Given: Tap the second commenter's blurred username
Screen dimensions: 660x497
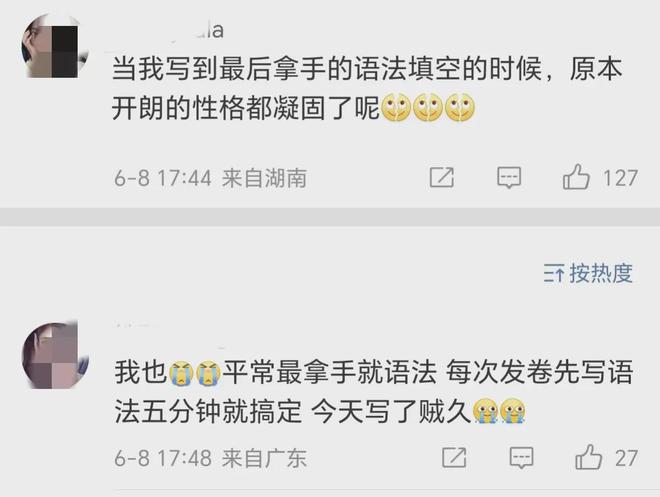Looking at the screenshot, I should point(139,325).
